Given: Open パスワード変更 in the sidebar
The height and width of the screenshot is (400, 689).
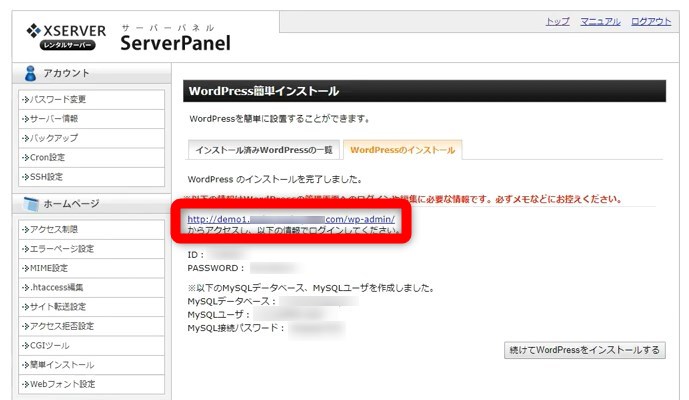Looking at the screenshot, I should pos(58,99).
